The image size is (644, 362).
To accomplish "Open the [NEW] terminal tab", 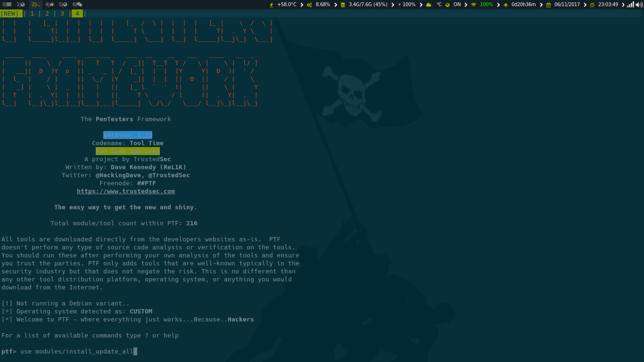I will coord(10,14).
